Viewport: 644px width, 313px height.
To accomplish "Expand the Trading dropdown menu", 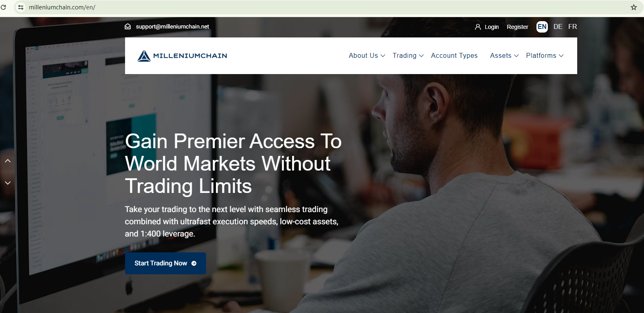I will pos(408,56).
